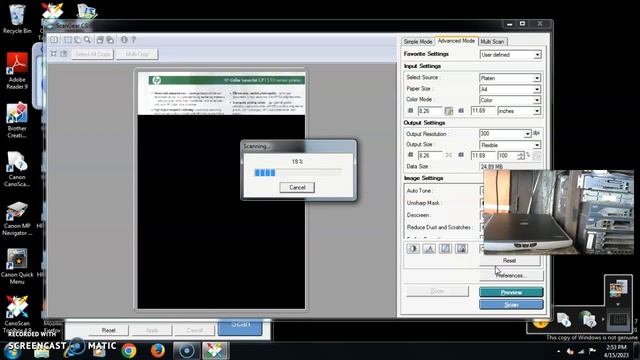Open the information toolbar icon
Screen dimensions: 640x360
click(124, 40)
